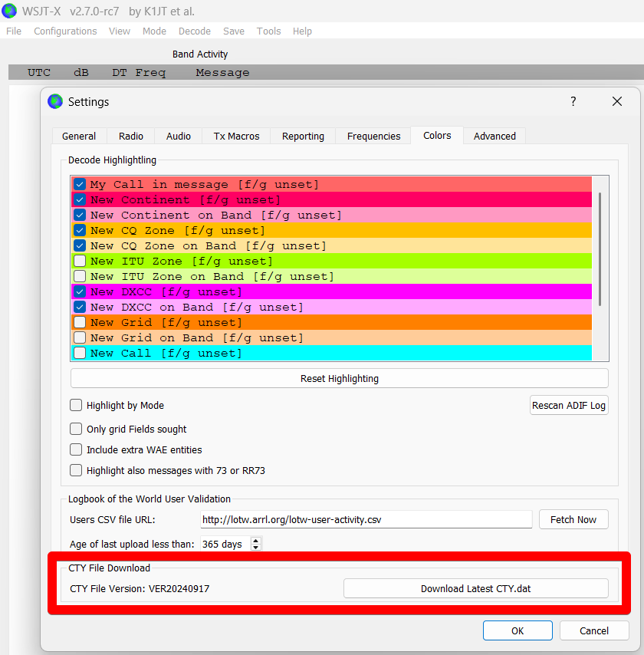The height and width of the screenshot is (655, 644).
Task: Click the WSJT-X globe icon in title bar
Action: click(9, 11)
